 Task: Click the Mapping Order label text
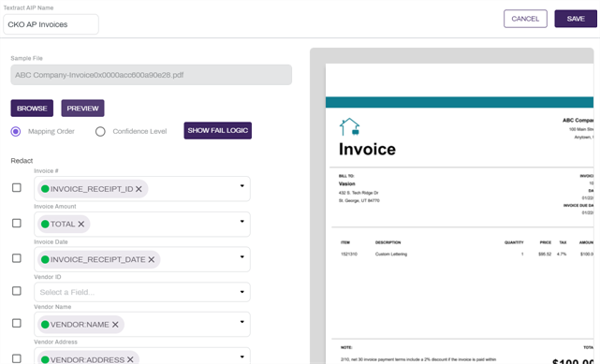51,132
